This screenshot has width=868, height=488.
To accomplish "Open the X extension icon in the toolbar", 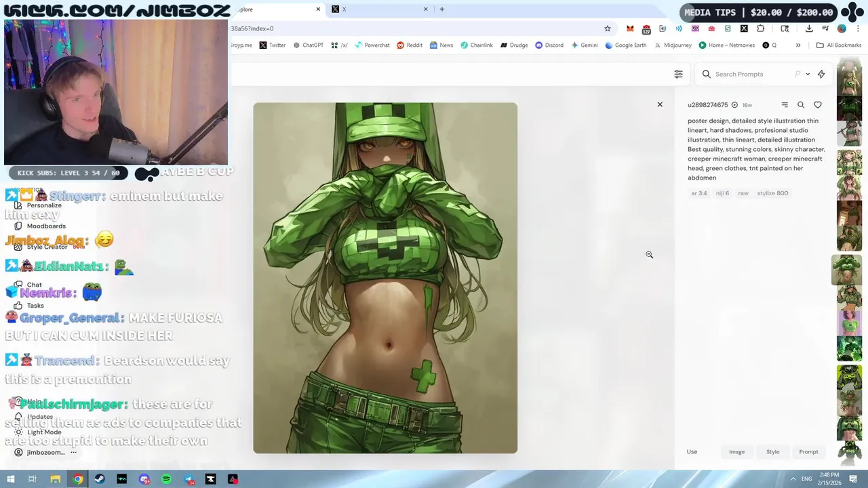I will pyautogui.click(x=744, y=28).
